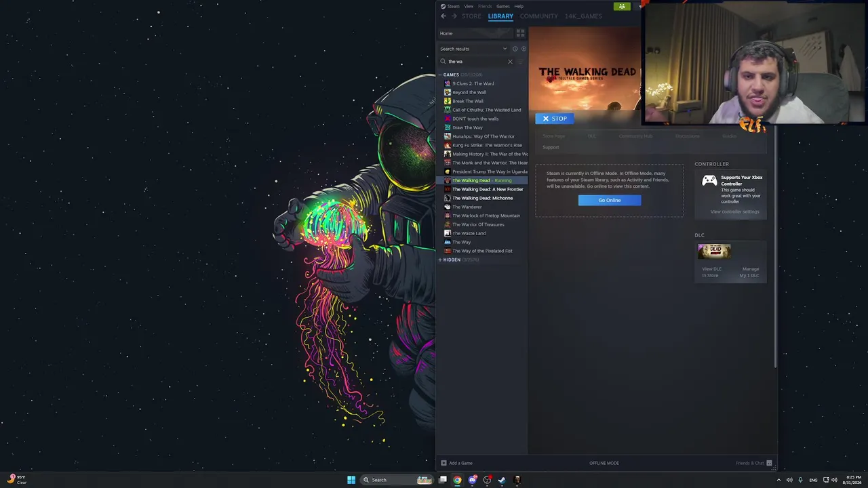Image resolution: width=868 pixels, height=488 pixels.
Task: Open Google Chrome from taskbar
Action: click(458, 480)
